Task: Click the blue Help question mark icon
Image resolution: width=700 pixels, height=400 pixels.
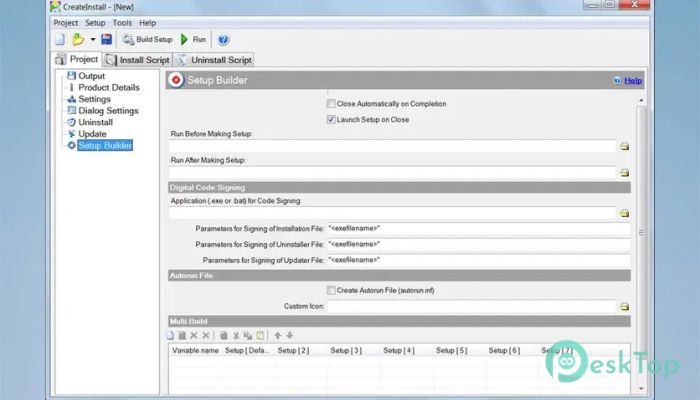Action: click(223, 40)
